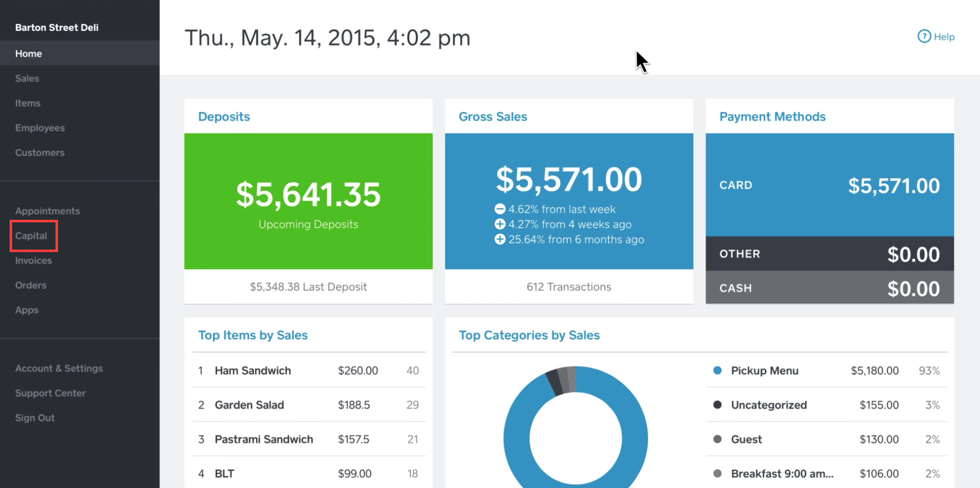Go to Sales in the sidebar
This screenshot has width=980, height=488.
[27, 78]
